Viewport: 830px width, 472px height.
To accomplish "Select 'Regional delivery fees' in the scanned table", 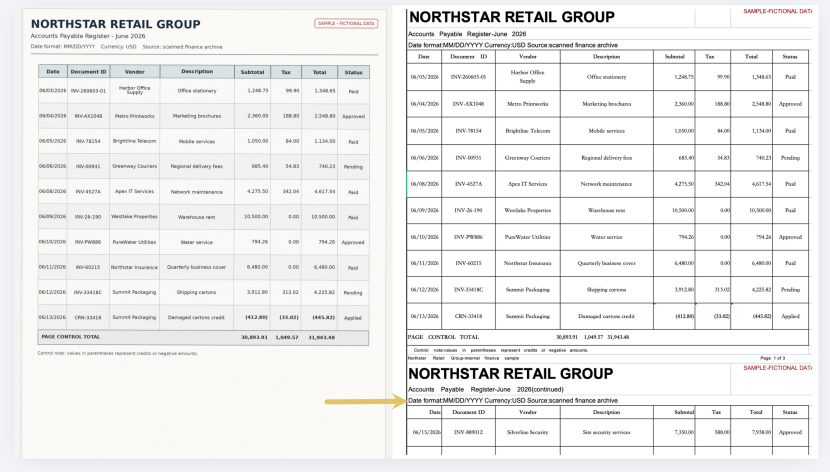I will coord(196,166).
